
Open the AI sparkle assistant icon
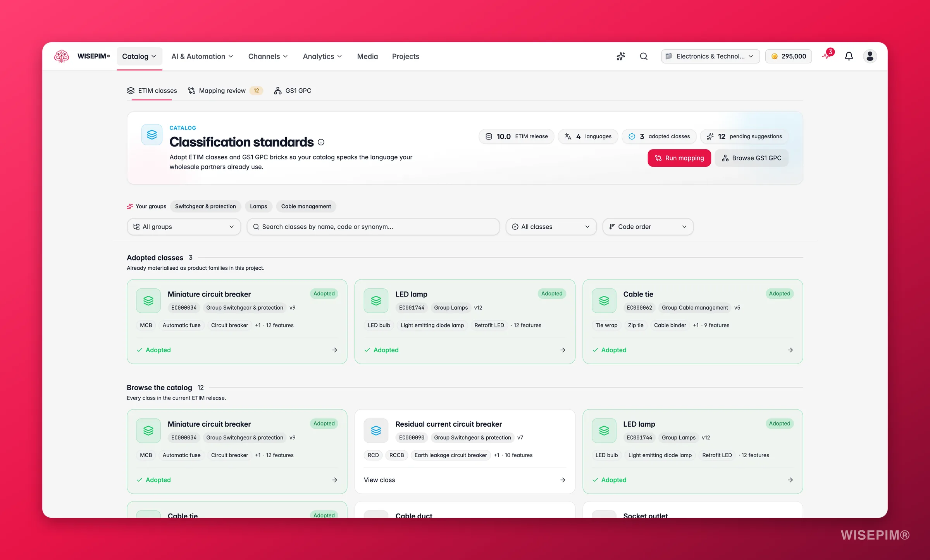click(621, 57)
